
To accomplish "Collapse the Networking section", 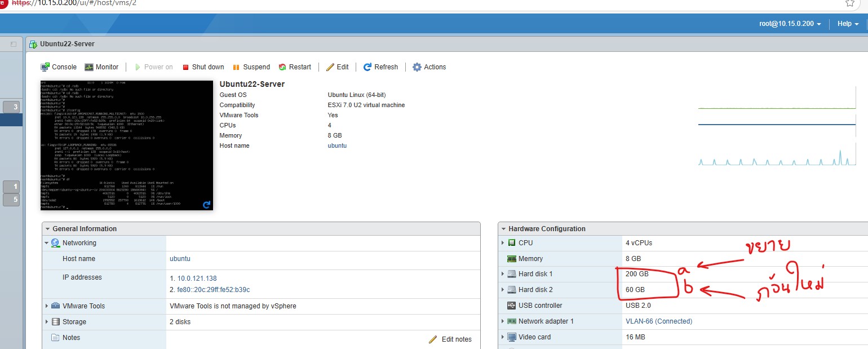I will (47, 243).
